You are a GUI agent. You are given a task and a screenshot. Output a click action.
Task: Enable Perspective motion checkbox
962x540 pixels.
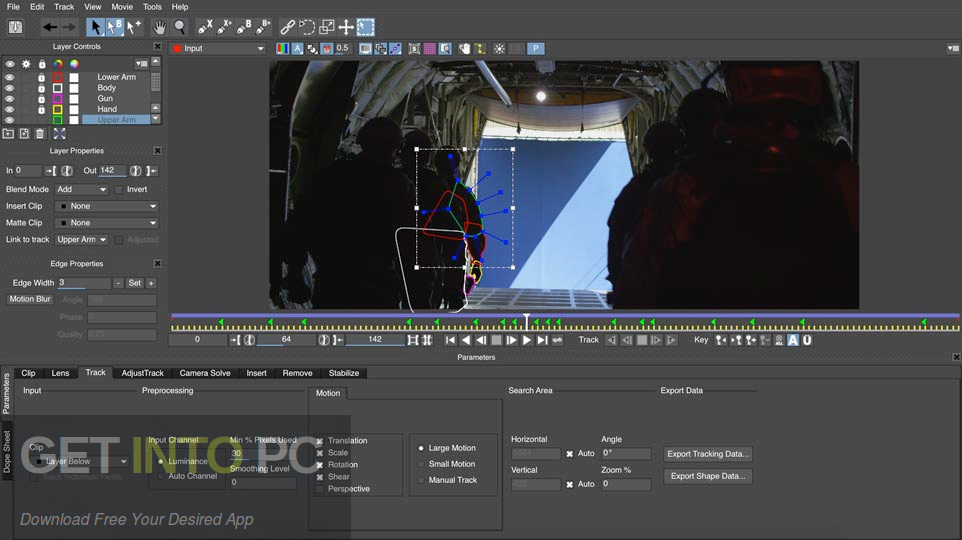tap(320, 489)
